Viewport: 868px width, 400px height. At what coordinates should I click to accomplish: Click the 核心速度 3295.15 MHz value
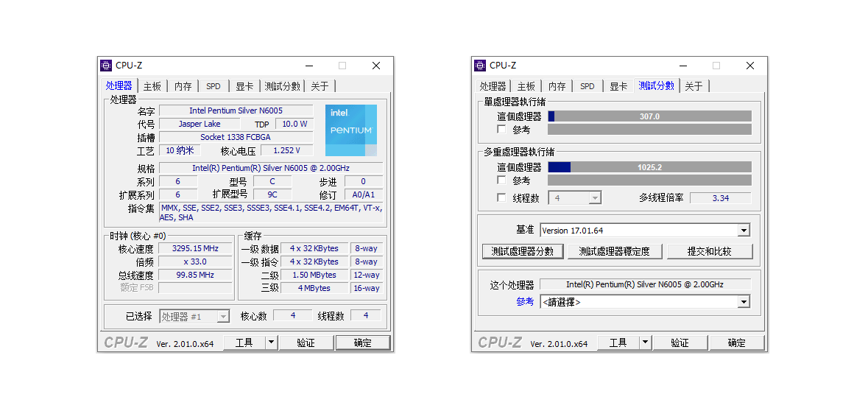(x=195, y=248)
